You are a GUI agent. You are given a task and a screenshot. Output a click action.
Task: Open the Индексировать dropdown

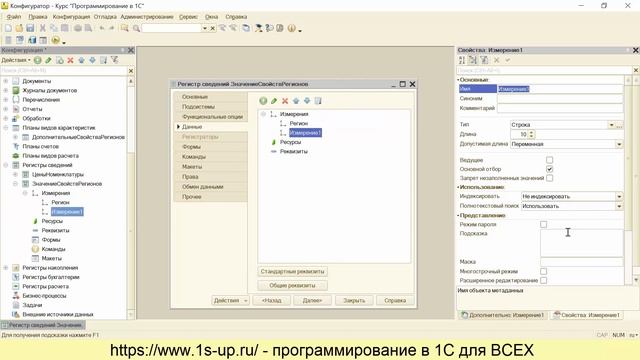pos(619,196)
